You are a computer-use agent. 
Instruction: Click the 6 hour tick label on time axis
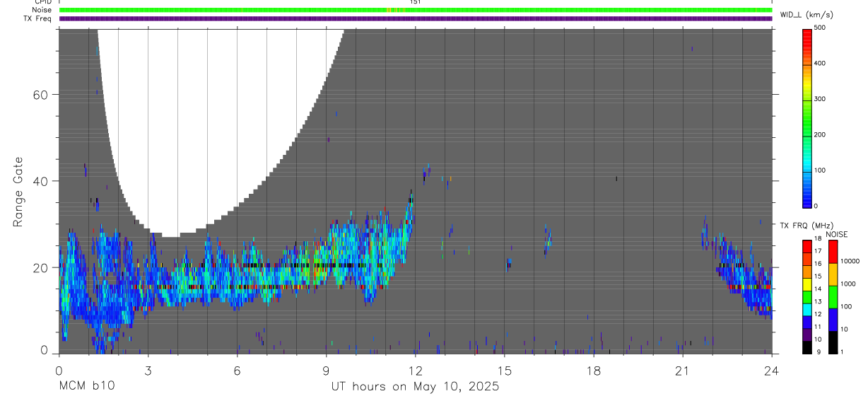(x=237, y=371)
